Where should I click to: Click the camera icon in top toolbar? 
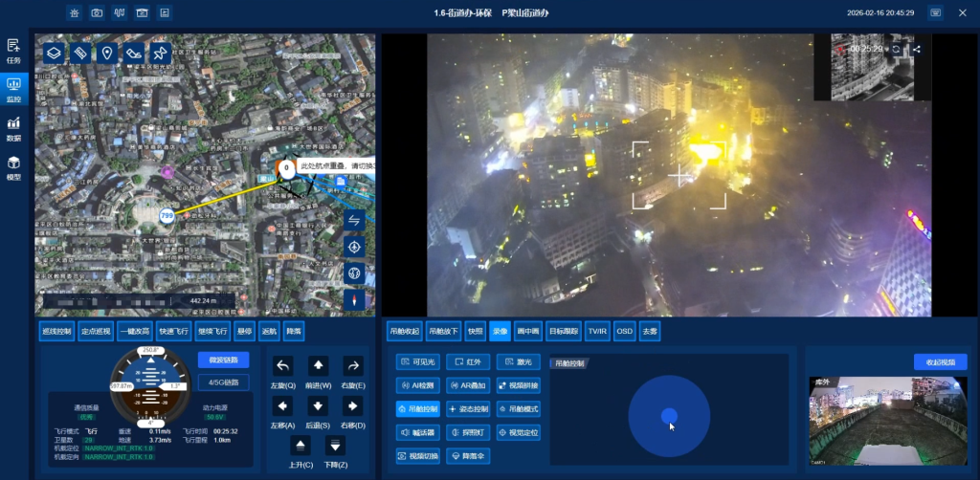point(97,13)
